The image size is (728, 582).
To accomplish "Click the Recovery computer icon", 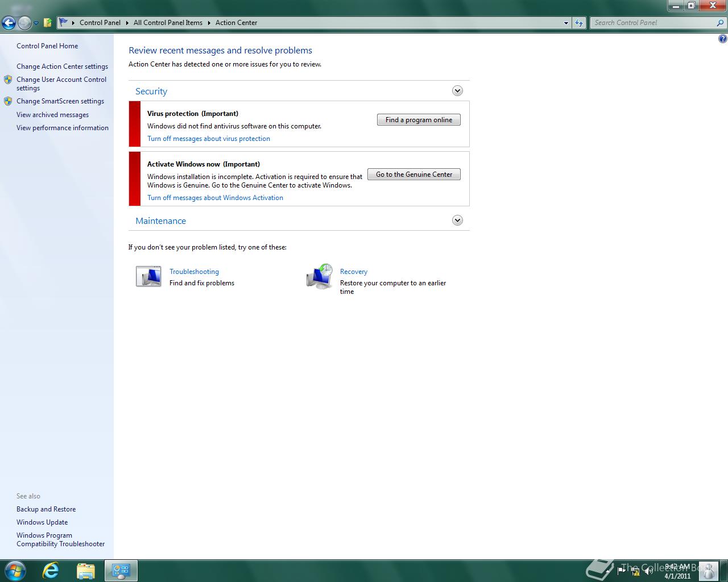I will pyautogui.click(x=320, y=276).
